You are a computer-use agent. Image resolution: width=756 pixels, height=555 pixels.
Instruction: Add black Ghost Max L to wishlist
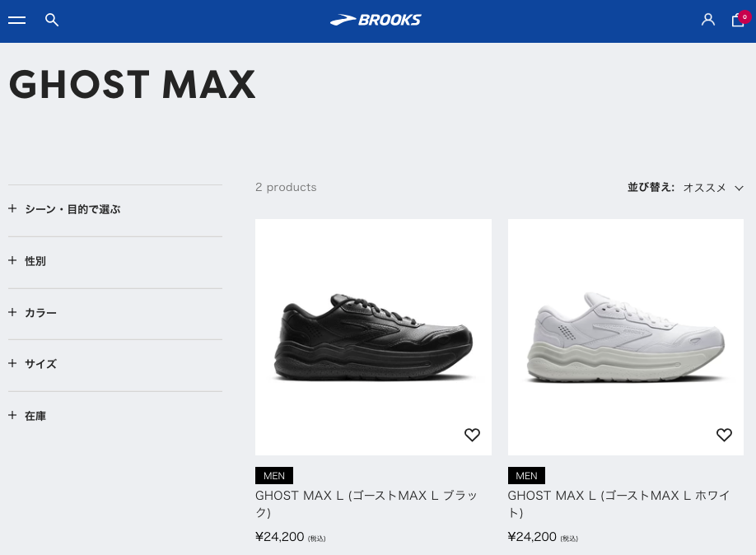(472, 435)
